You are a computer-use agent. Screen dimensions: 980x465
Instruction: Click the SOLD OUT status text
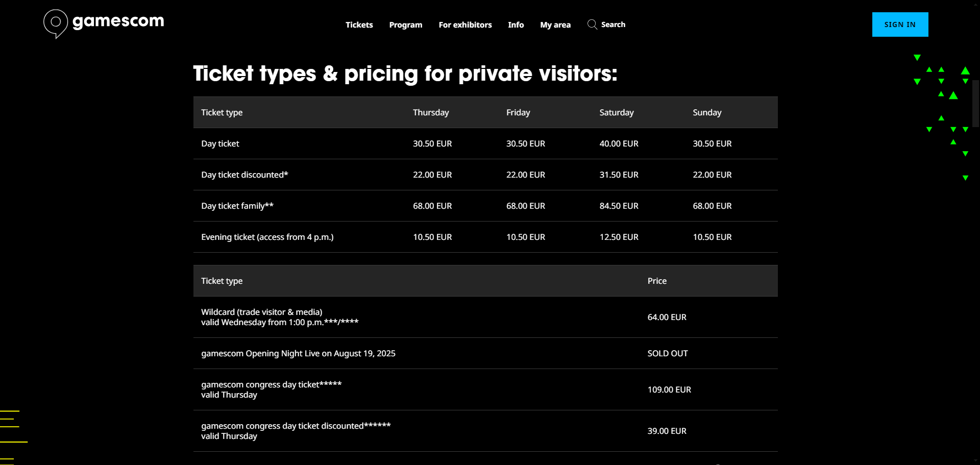pyautogui.click(x=667, y=353)
